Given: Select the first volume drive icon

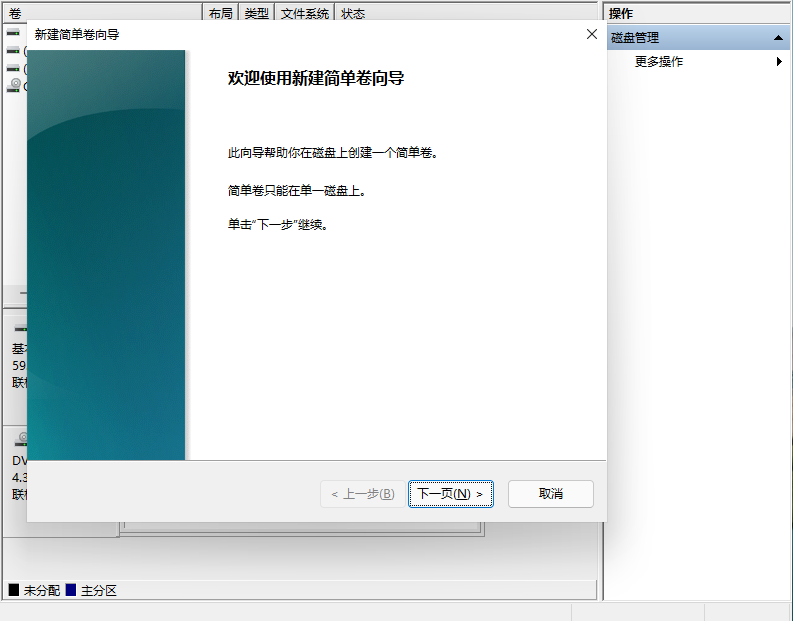Looking at the screenshot, I should pos(13,32).
